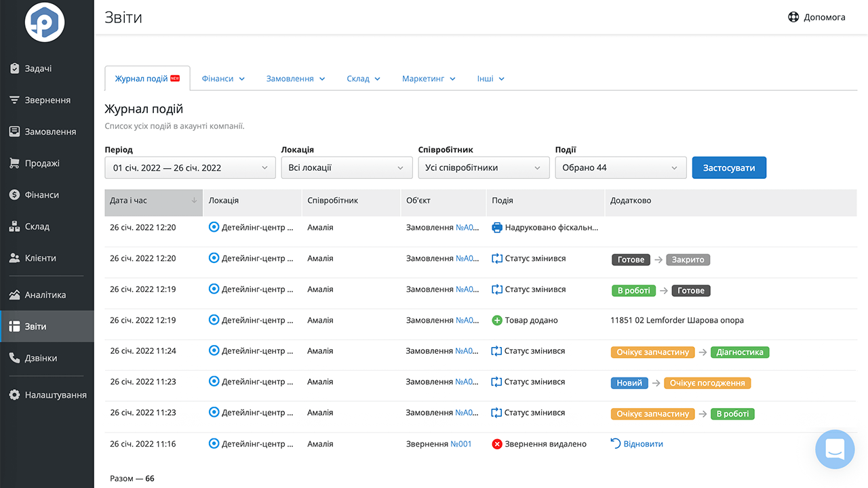Open the Фінанси tab menu

223,79
